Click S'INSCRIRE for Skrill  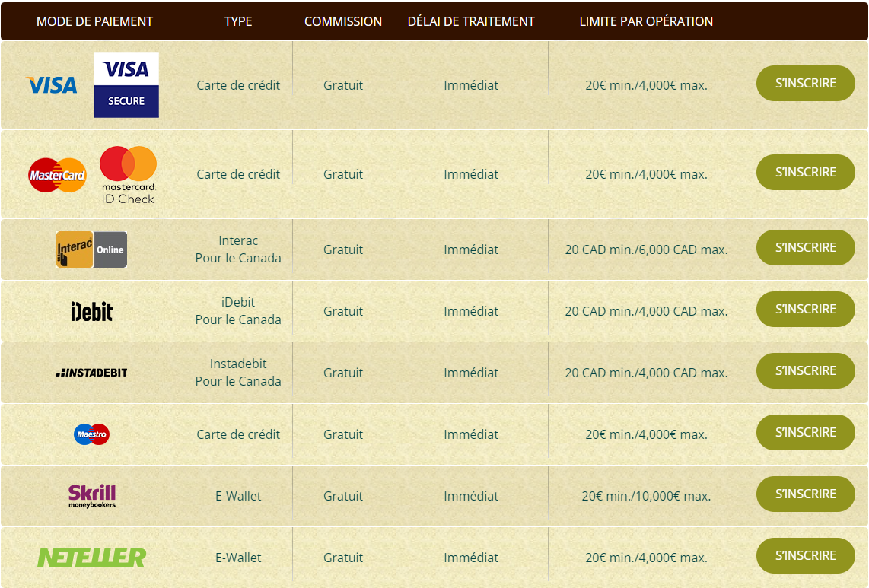[805, 494]
